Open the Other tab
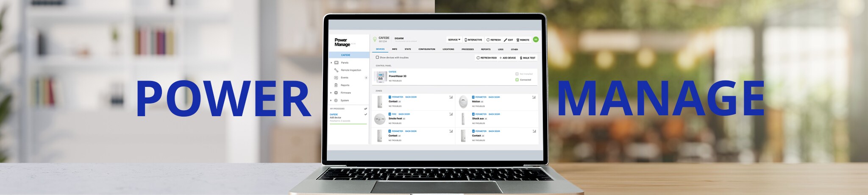This screenshot has width=868, height=195. pyautogui.click(x=514, y=49)
